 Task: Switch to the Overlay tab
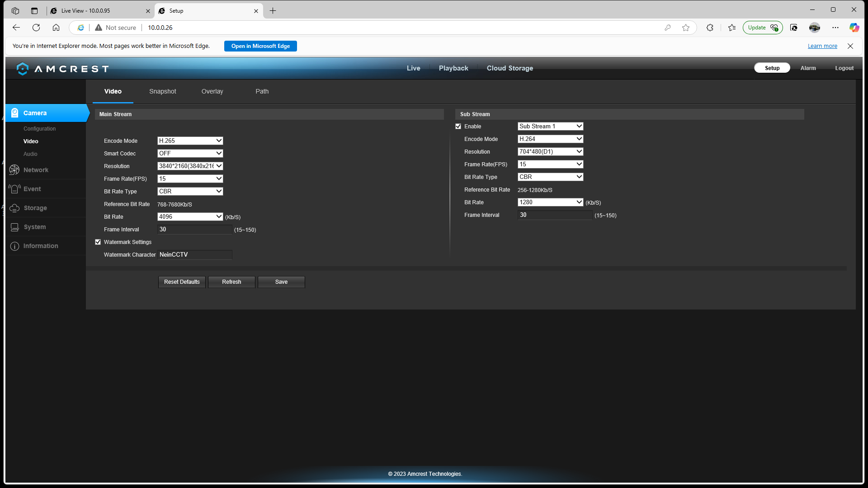click(212, 91)
